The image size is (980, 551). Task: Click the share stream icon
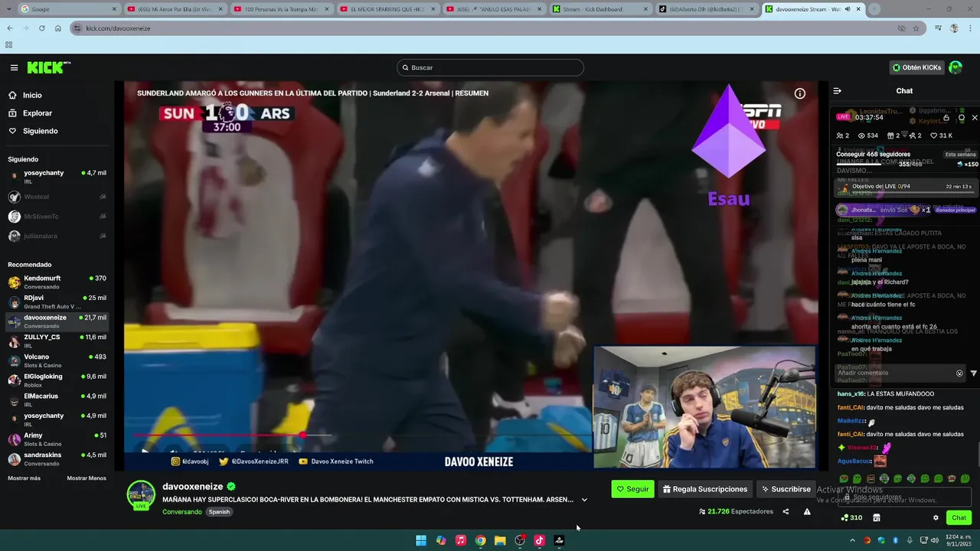pos(786,512)
